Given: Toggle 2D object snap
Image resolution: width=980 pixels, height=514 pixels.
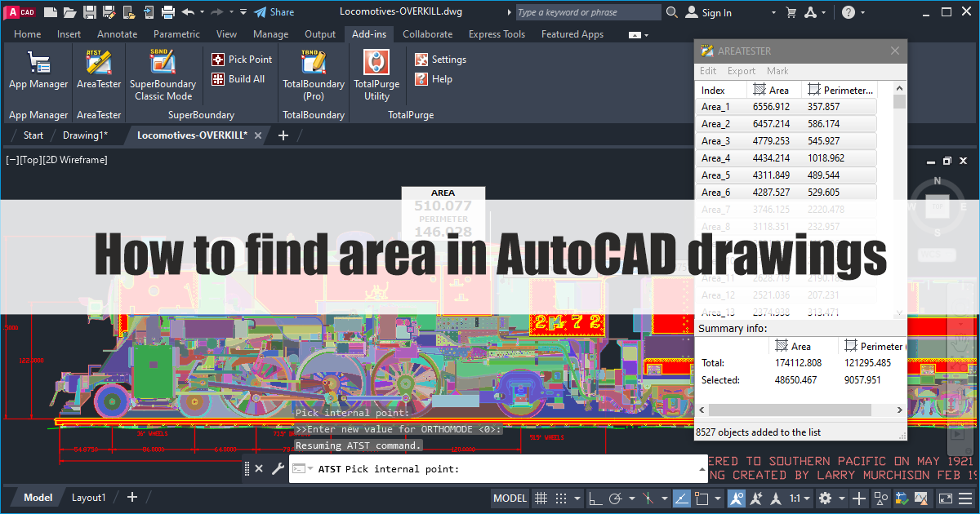Looking at the screenshot, I should coord(702,498).
